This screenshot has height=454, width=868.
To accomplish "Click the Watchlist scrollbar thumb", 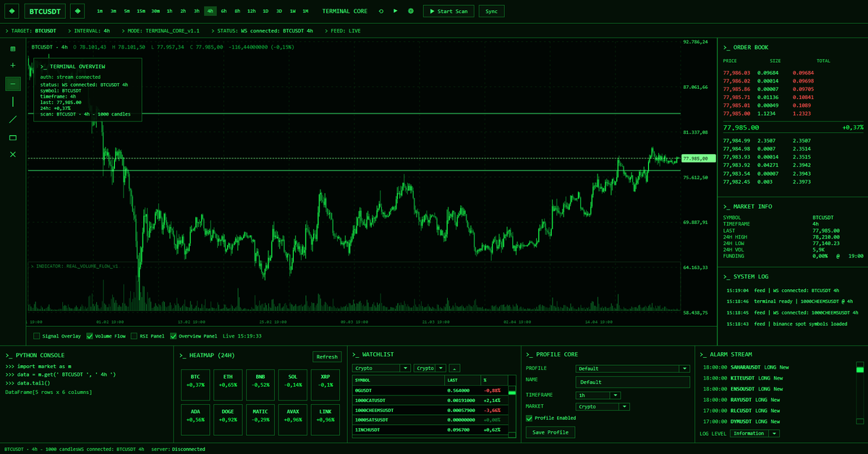I will (x=512, y=393).
